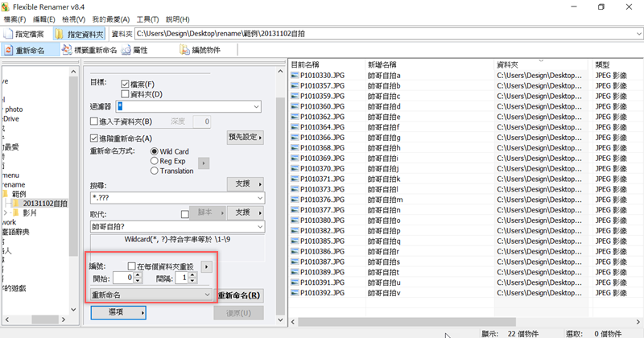Open the 預先設定 preset menu

click(x=246, y=137)
